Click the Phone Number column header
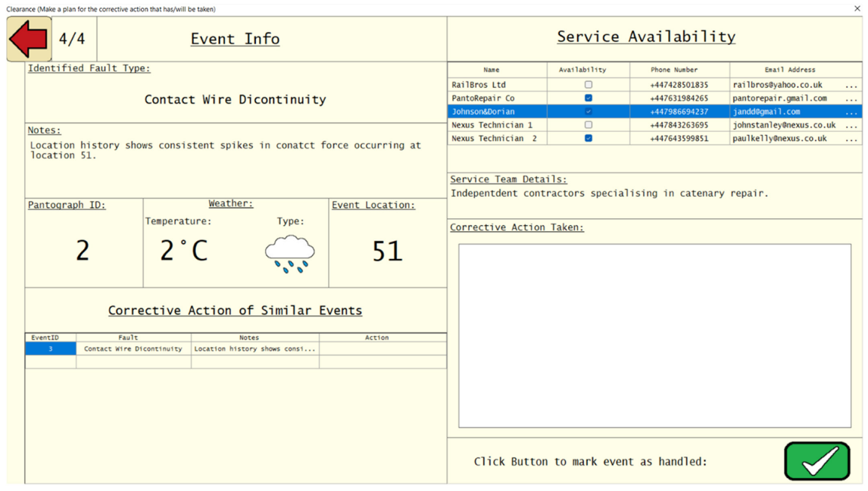 [674, 70]
